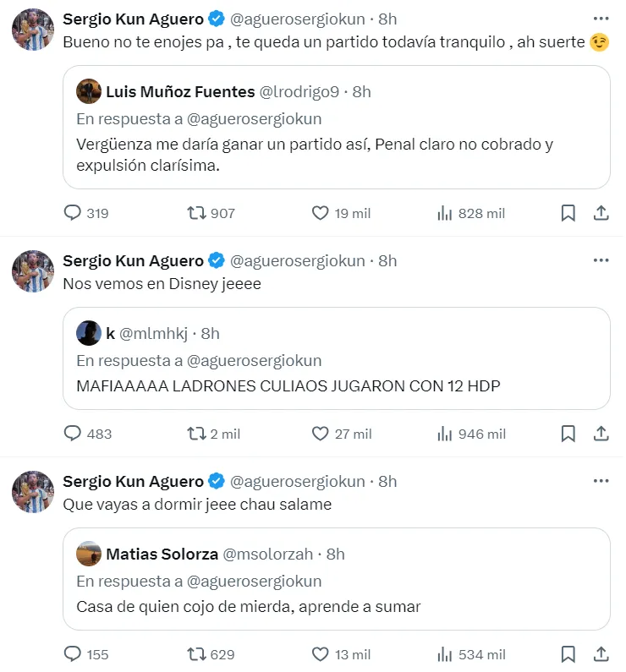Like the tweet with 19 mil likes
The height and width of the screenshot is (672, 626).
321,213
